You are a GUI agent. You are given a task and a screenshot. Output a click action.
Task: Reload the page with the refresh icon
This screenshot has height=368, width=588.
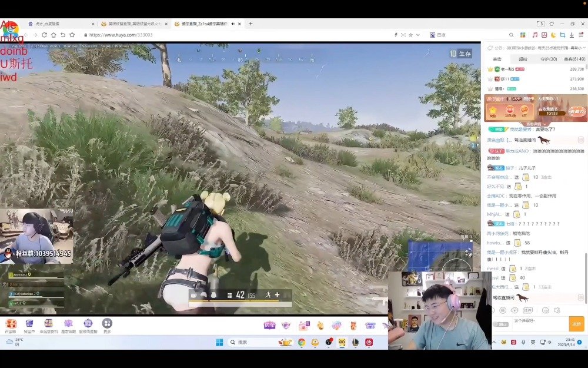pyautogui.click(x=44, y=35)
